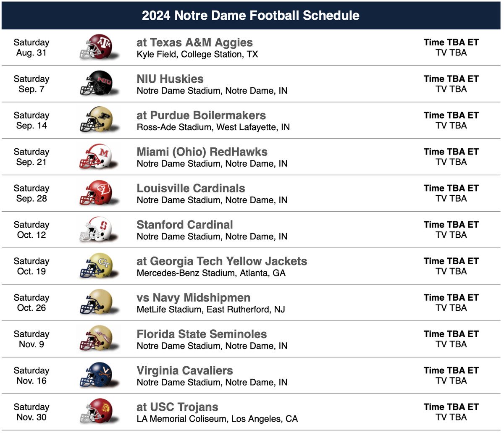Viewport: 504px width, 433px height.
Task: Click the at USC Trojans title
Action: point(177,407)
